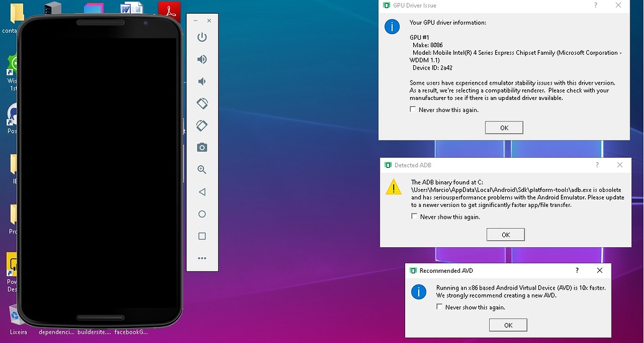Click the blue info icon in Recommended AVD
Viewport: 644px width, 343px height.
(419, 291)
